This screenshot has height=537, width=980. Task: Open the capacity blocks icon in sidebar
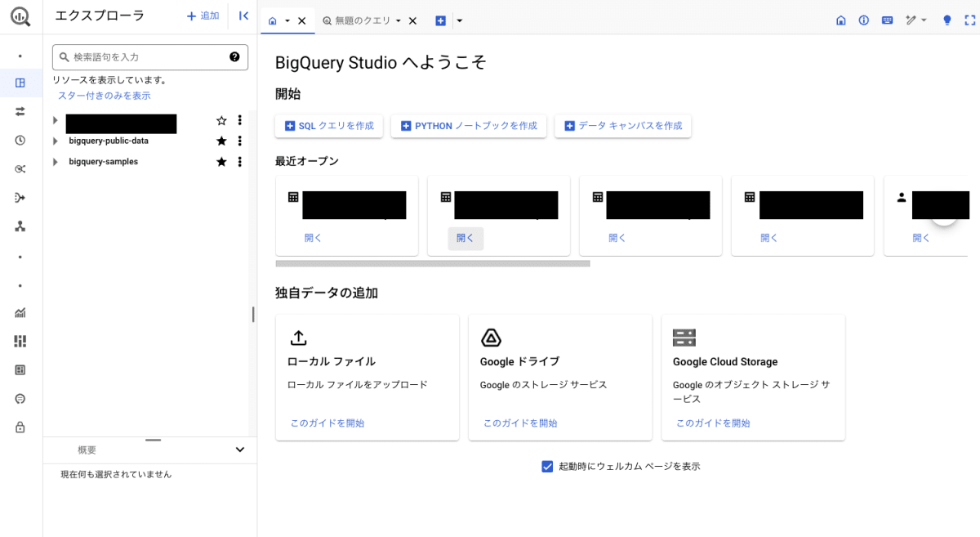[x=20, y=341]
